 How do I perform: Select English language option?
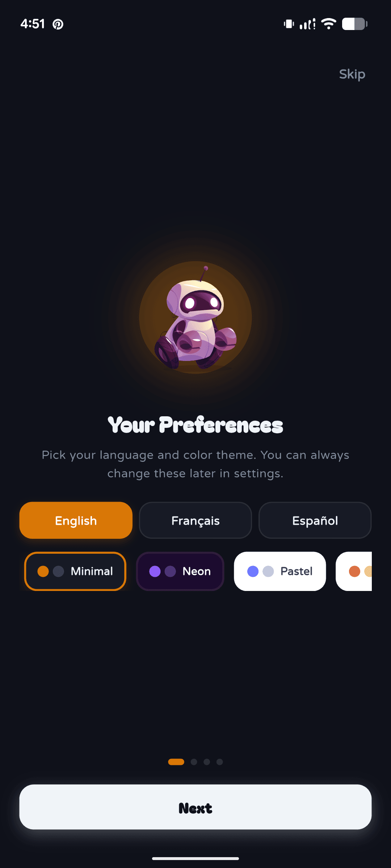point(76,520)
